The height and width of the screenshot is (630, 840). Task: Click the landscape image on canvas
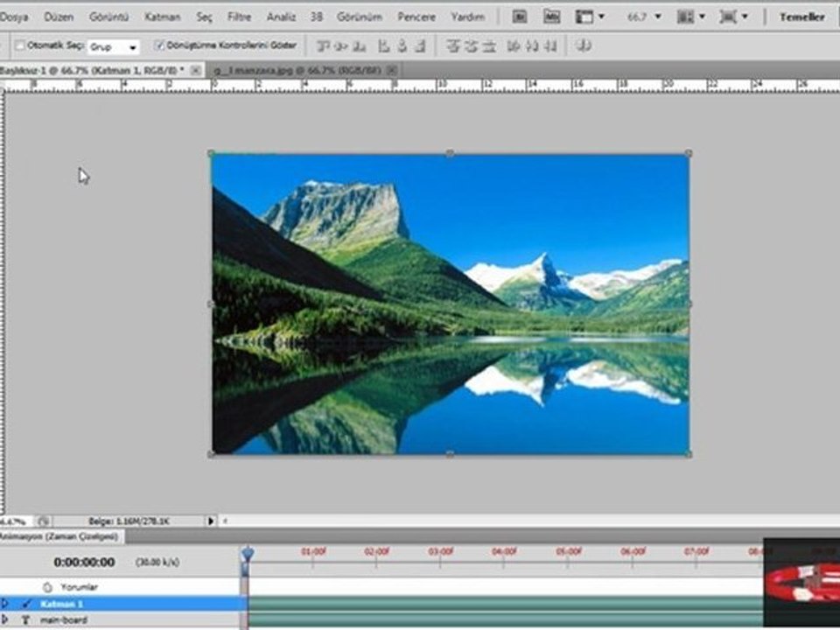(x=450, y=304)
